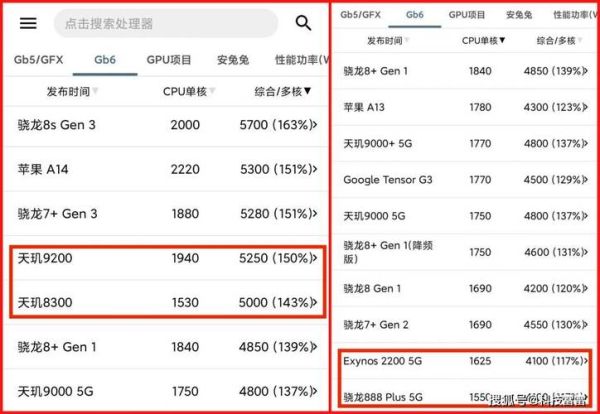Viewport: 600px width, 414px height.
Task: Open the 天玑9000+ 5G entry
Action: 378,143
